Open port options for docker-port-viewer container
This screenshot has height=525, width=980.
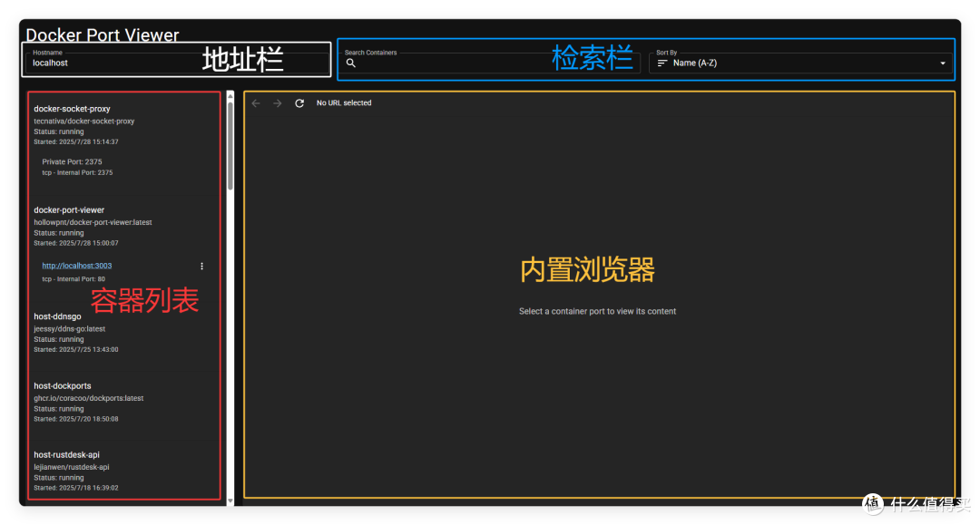(201, 266)
